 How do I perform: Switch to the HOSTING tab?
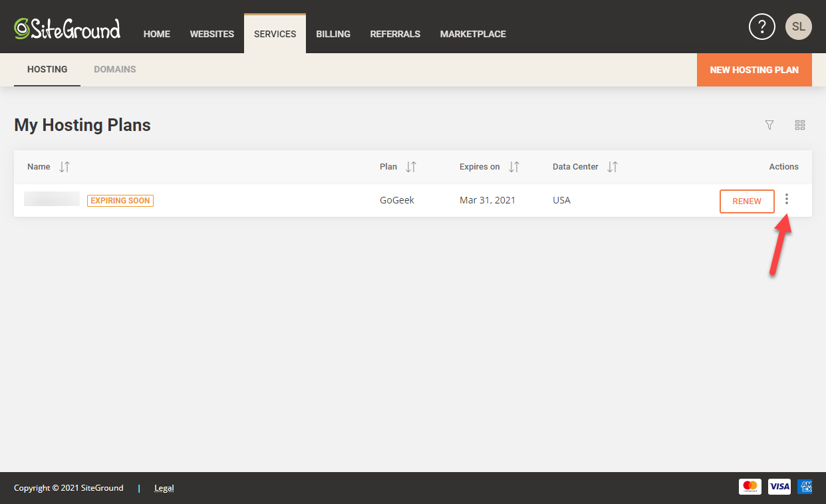coord(47,69)
